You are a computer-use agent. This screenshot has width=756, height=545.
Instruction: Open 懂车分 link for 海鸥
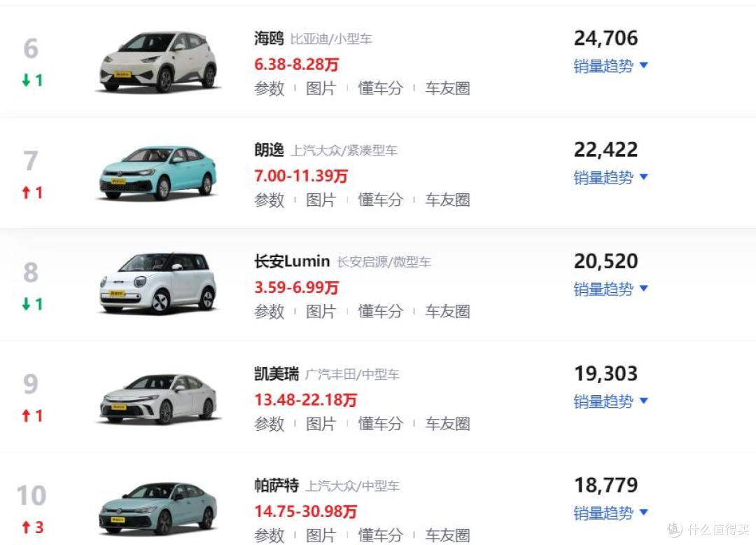pyautogui.click(x=380, y=88)
